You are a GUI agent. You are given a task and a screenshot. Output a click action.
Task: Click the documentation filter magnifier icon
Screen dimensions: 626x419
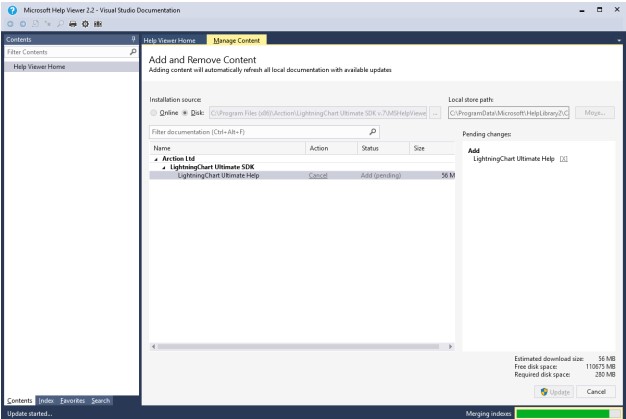[372, 132]
